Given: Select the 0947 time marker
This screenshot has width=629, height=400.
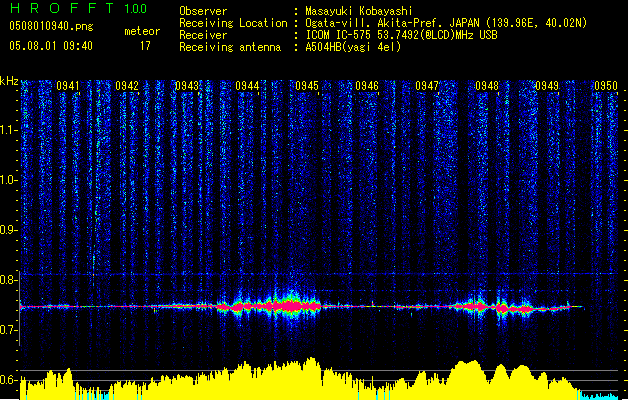Looking at the screenshot, I should (x=427, y=87).
